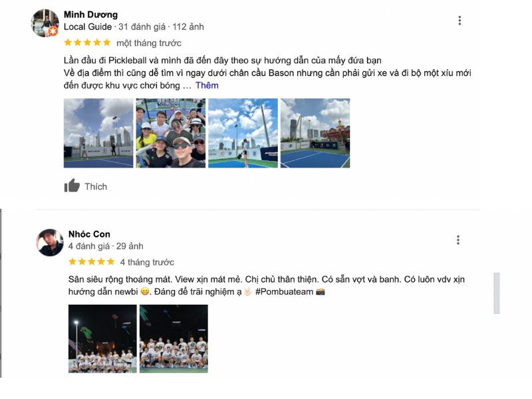Screen dimensions: 532x399
Task: Click the thumbs-up Thích icon
Action: pyautogui.click(x=72, y=186)
